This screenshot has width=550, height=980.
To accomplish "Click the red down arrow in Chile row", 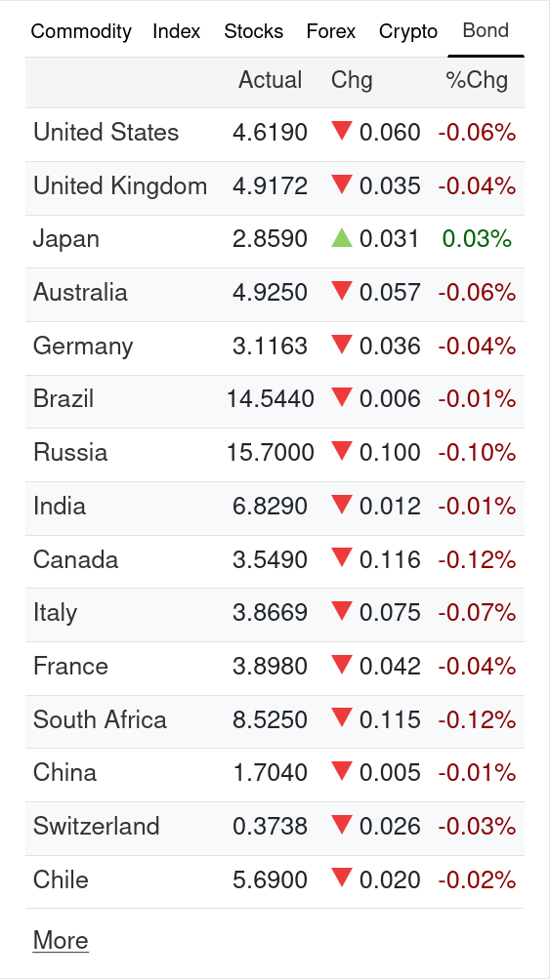I will (x=342, y=878).
